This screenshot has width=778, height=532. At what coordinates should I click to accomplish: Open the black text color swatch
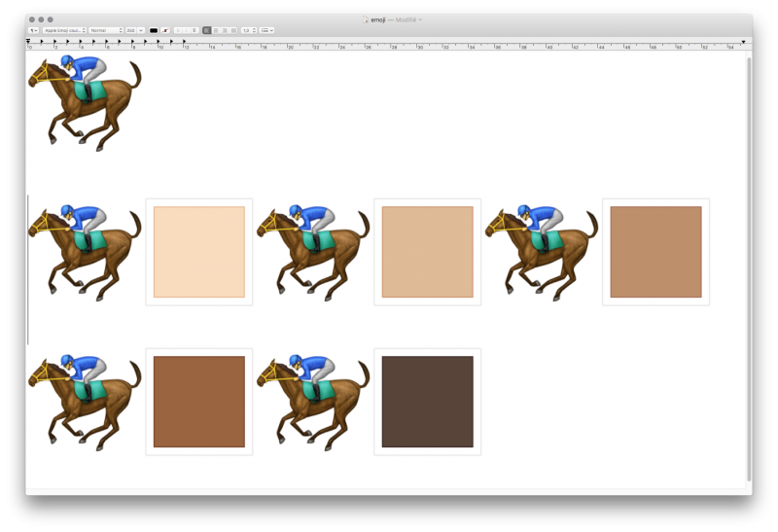[x=154, y=30]
